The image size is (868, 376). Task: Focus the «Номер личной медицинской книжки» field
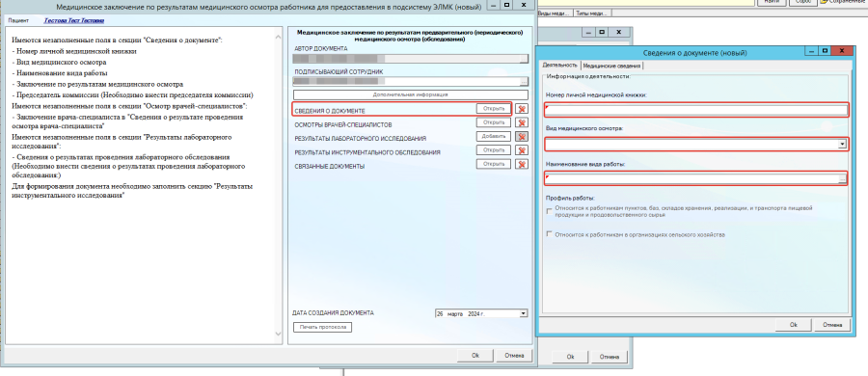(696, 110)
